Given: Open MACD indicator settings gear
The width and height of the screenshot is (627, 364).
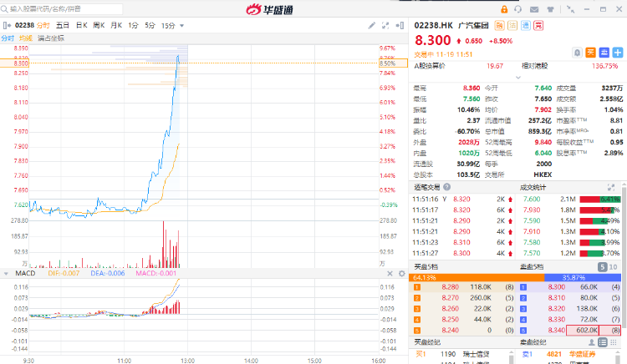Looking at the screenshot, I should pos(402,273).
